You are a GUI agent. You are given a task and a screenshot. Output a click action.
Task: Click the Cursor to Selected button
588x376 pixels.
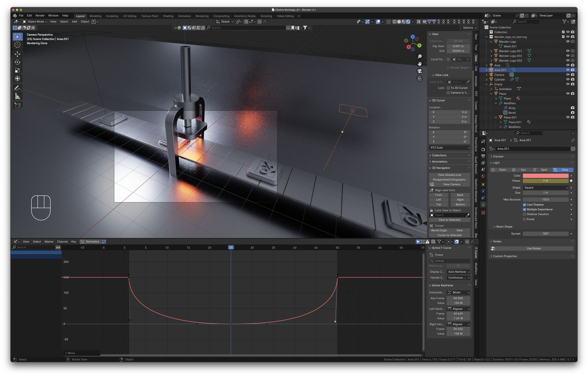449,235
